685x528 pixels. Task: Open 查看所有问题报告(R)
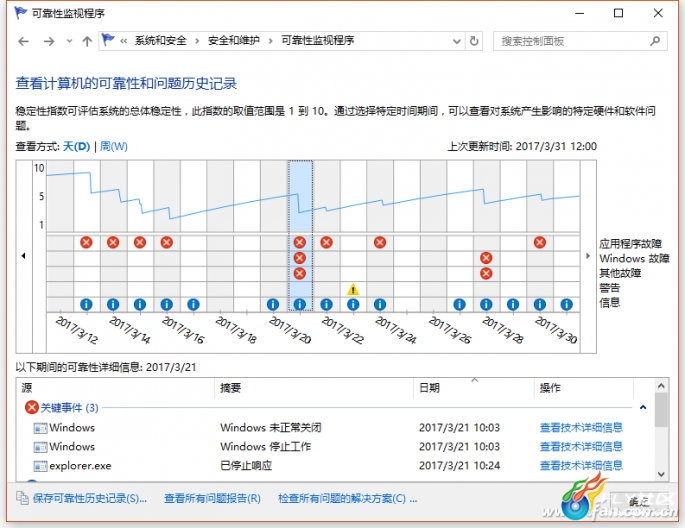(x=212, y=498)
